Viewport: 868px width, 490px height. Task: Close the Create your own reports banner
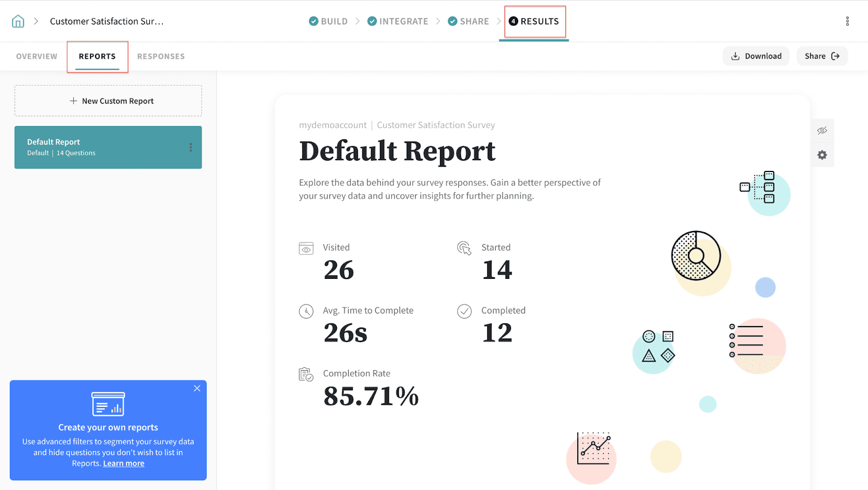[197, 389]
